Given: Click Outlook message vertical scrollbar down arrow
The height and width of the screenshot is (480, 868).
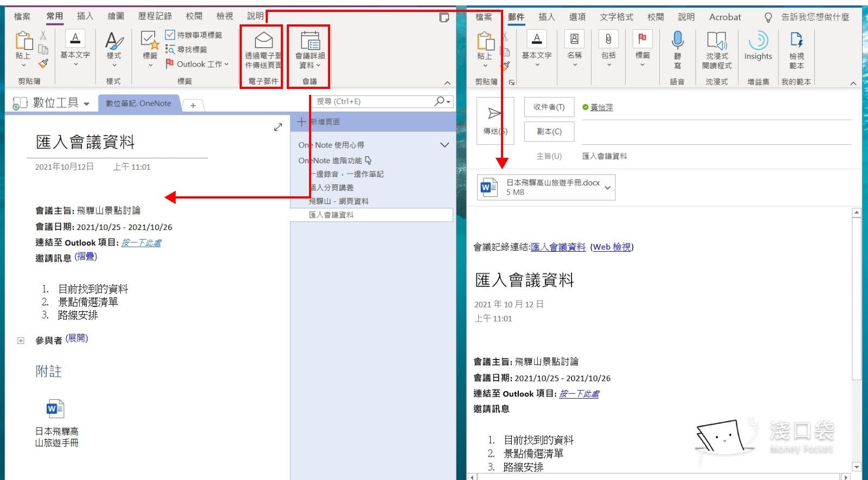Looking at the screenshot, I should (x=857, y=466).
